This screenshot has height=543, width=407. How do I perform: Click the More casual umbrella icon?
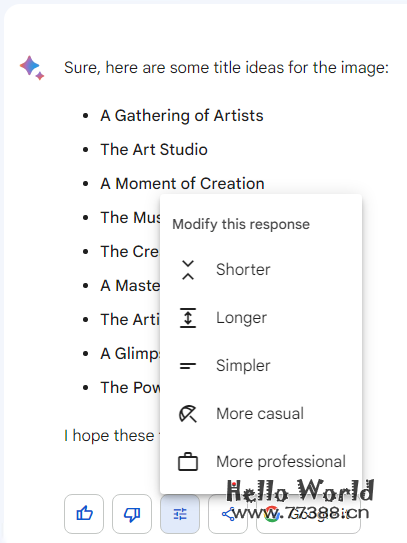coord(188,413)
